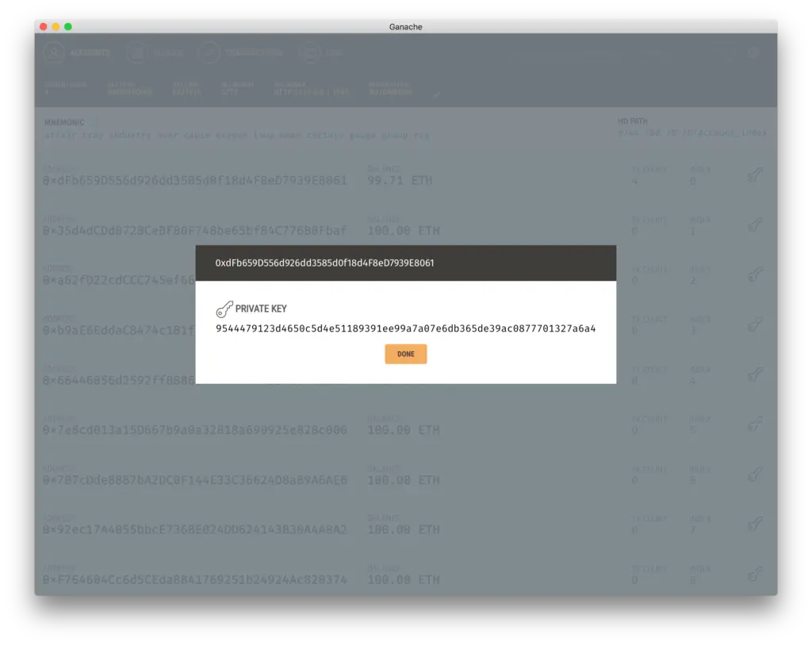
Task: Click the Accounts person icon
Action: tap(54, 52)
